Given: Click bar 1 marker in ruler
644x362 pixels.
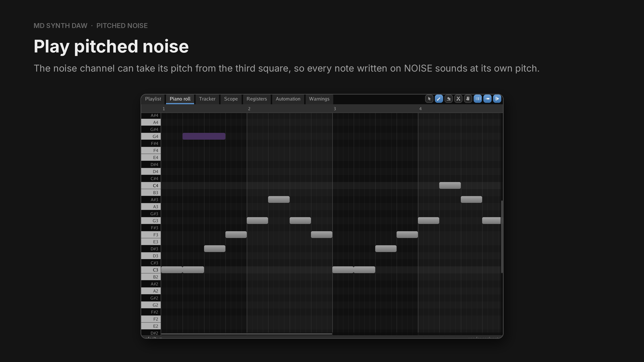Looking at the screenshot, I should point(164,109).
